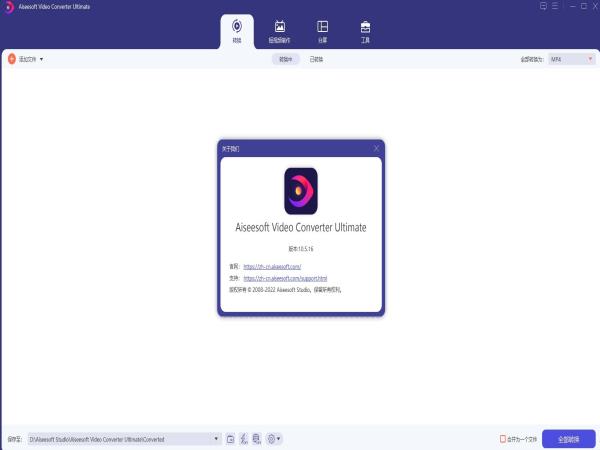Open the output folder icon
Viewport: 600px width, 450px height.
tap(230, 439)
